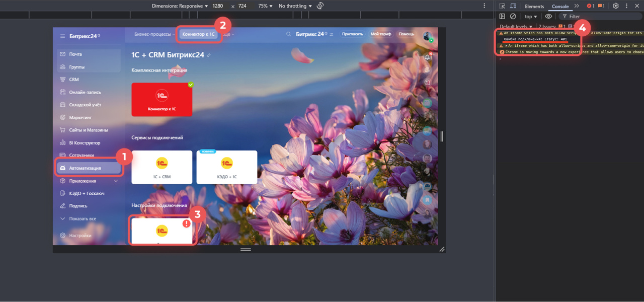This screenshot has height=302, width=644.
Task: Open the red Коннектор к 1С tile
Action: tap(162, 100)
